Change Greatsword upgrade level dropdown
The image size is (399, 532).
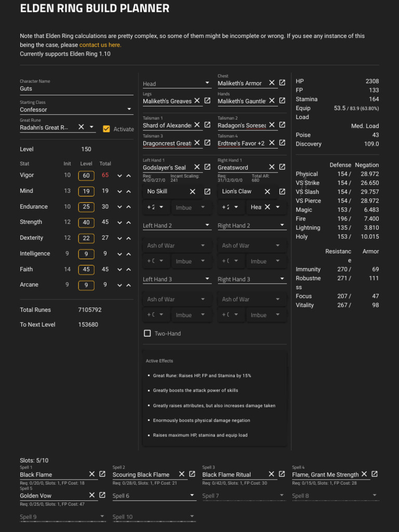click(230, 207)
